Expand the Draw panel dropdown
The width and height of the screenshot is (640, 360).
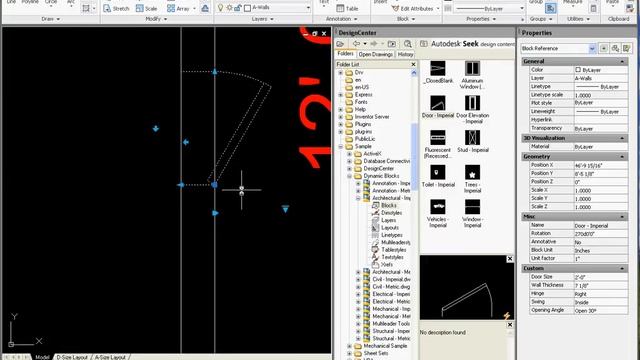coord(51,19)
